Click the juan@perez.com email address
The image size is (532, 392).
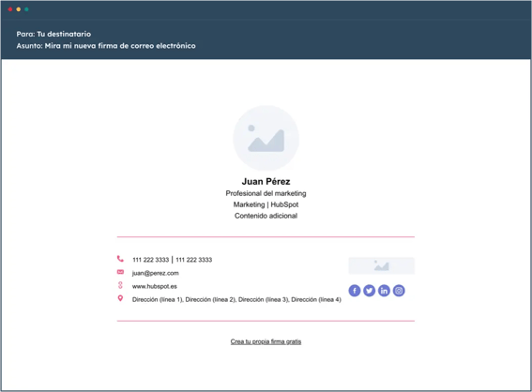(x=156, y=273)
